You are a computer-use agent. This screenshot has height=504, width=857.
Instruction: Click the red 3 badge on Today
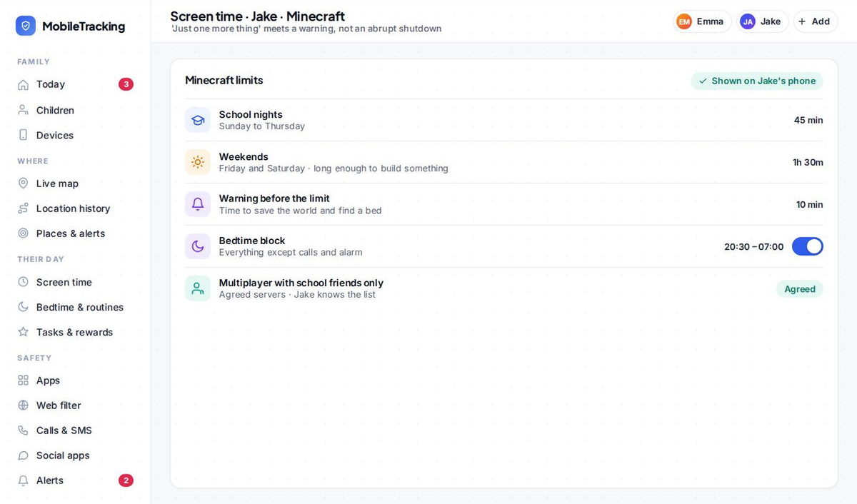click(126, 84)
